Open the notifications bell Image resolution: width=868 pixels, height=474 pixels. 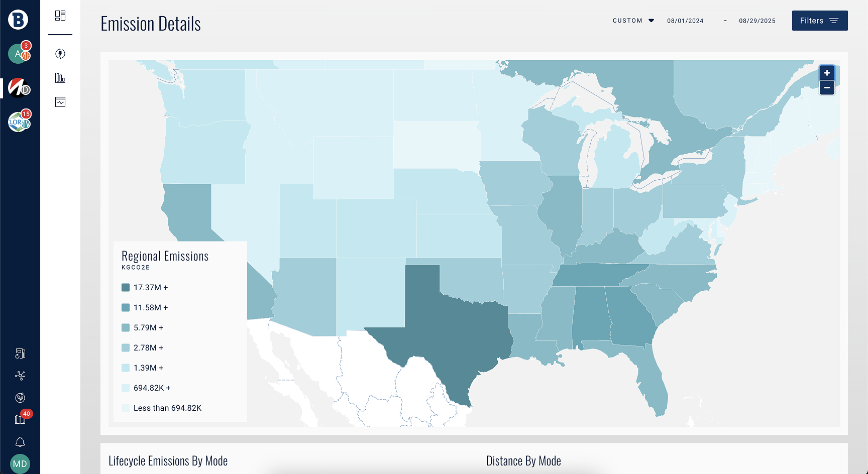pos(20,442)
